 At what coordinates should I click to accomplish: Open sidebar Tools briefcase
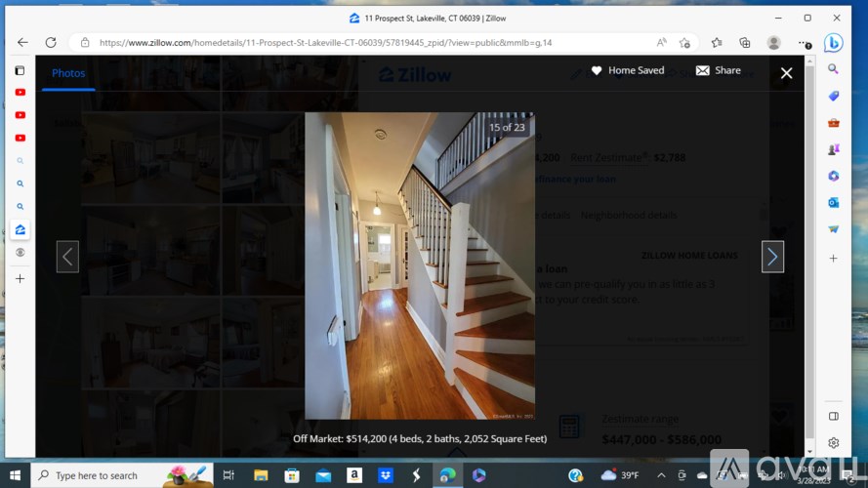coord(833,123)
